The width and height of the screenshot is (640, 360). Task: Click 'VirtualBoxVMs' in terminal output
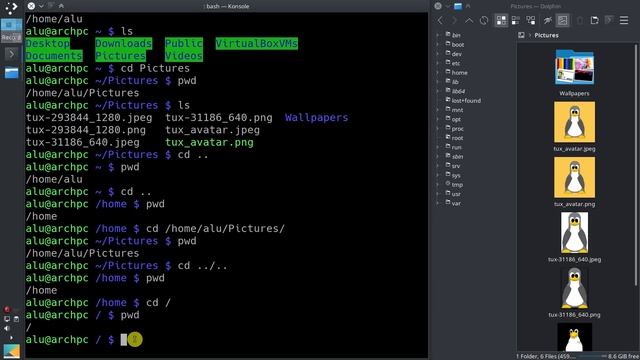point(257,44)
